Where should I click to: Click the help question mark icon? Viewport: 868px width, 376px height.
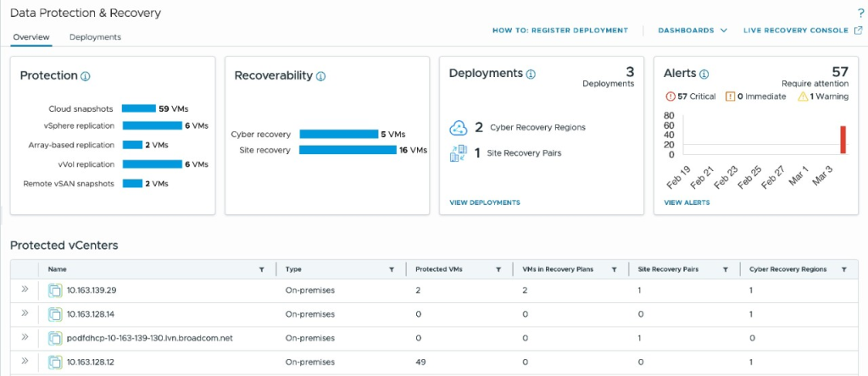[x=860, y=14]
